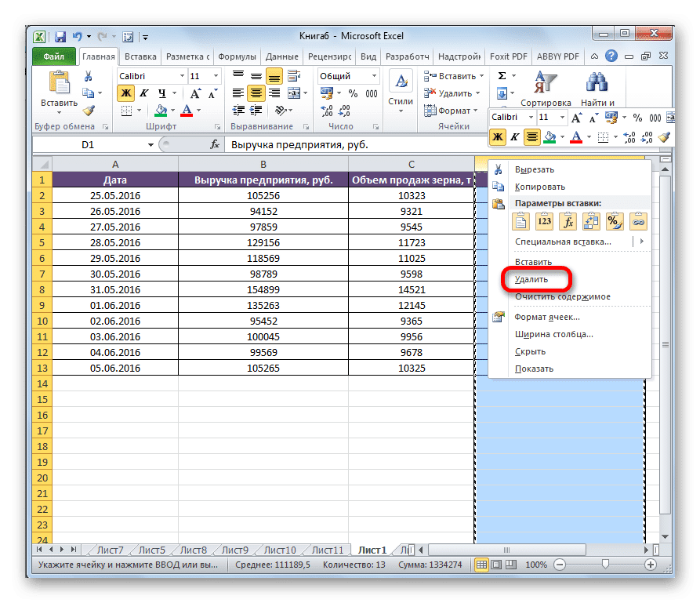Open the ribbon font size dropdown

[216, 76]
